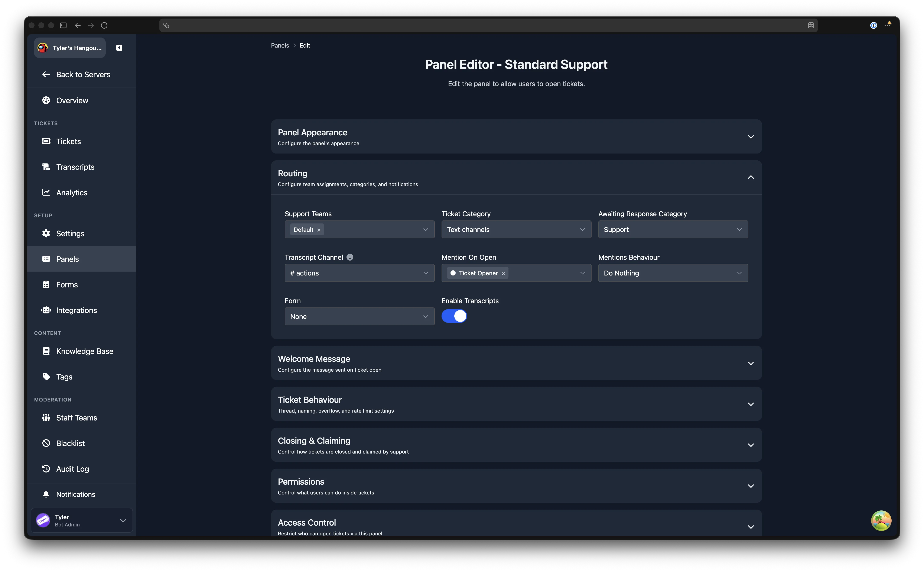Open Analytics in the sidebar
The width and height of the screenshot is (924, 571).
82,193
